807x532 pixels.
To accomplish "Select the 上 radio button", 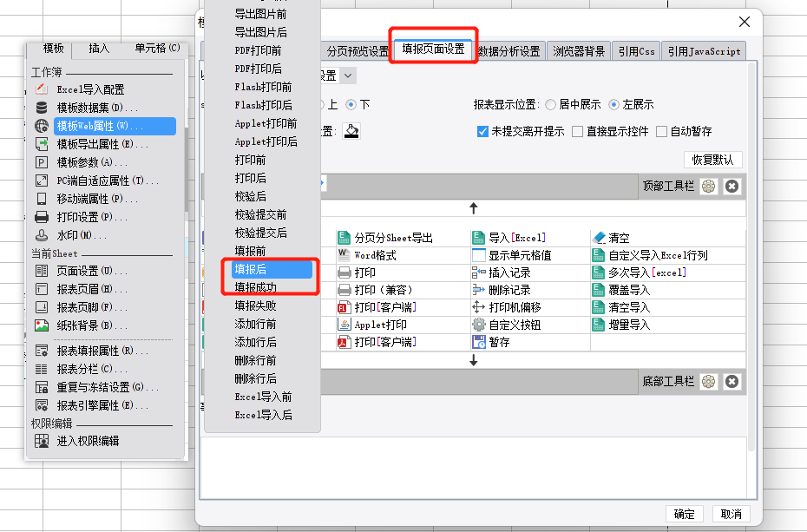I will 320,105.
